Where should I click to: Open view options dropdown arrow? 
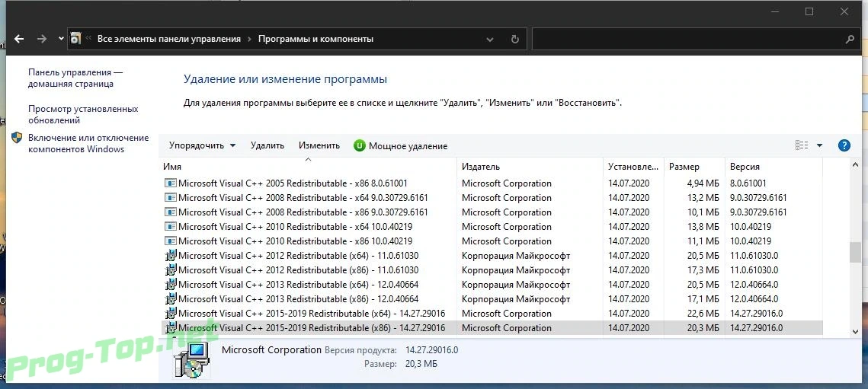[x=819, y=145]
